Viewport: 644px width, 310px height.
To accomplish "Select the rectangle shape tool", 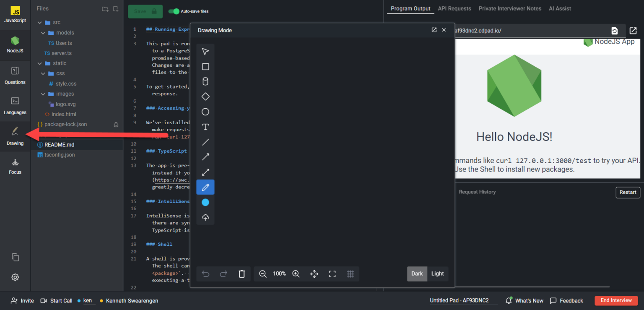I will [x=205, y=66].
